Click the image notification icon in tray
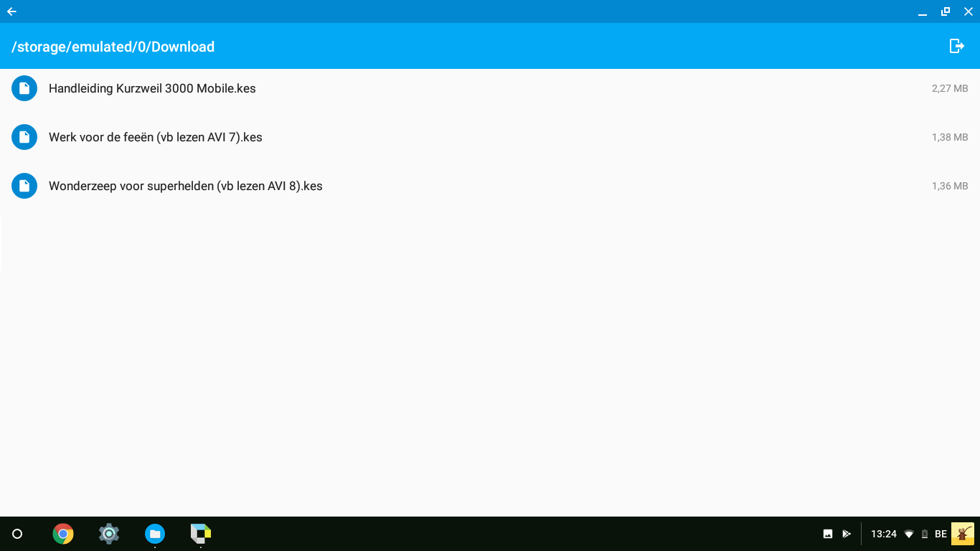The image size is (980, 551). coord(828,534)
